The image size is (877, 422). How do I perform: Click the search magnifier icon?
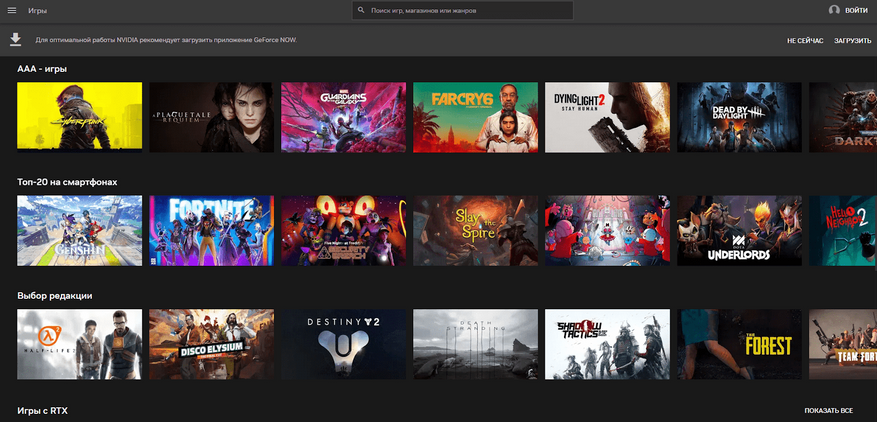[x=361, y=10]
